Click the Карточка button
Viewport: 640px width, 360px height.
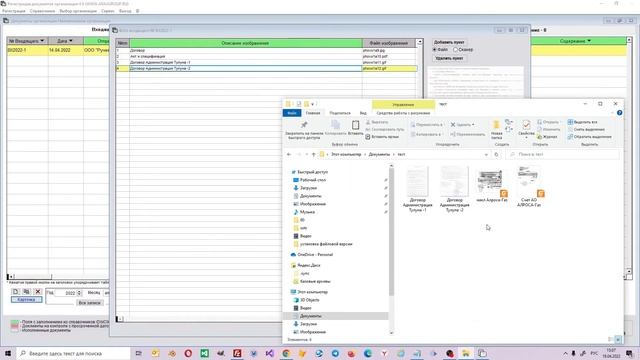[x=26, y=300]
